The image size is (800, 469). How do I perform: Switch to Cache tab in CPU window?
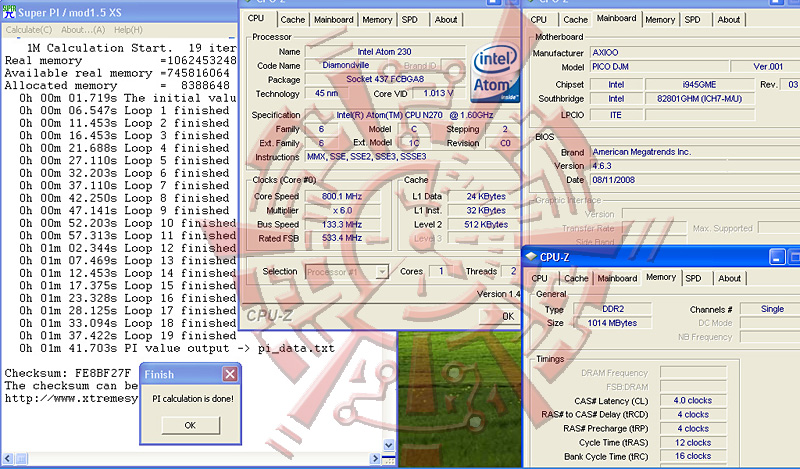coord(292,19)
